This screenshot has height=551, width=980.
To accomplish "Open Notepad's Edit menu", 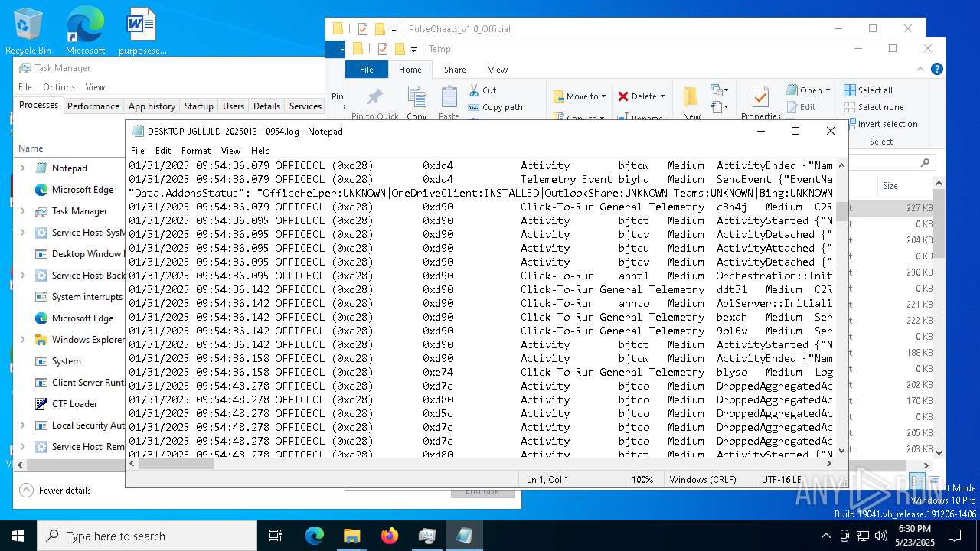I will click(x=163, y=151).
